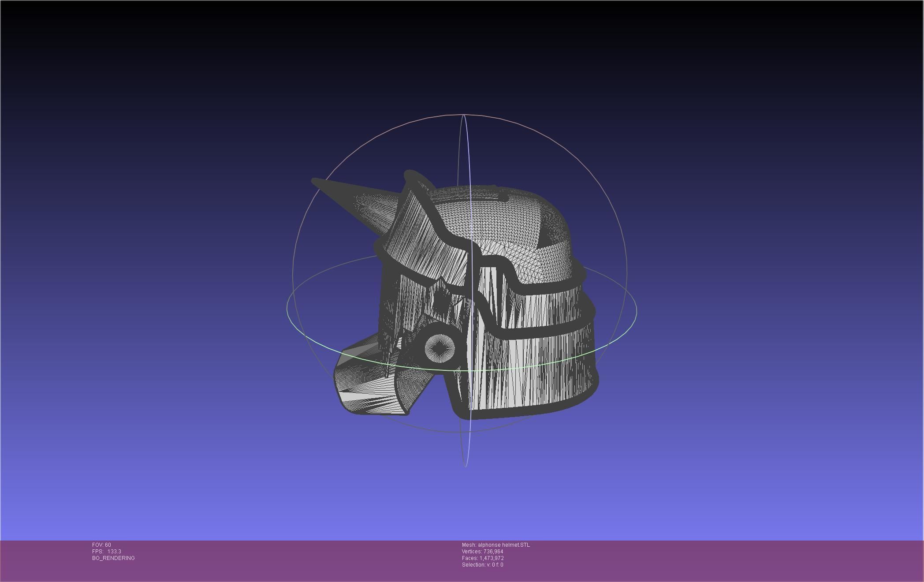924x582 pixels.
Task: Click the 'Faces: 1,473,972' info text
Action: point(483,558)
